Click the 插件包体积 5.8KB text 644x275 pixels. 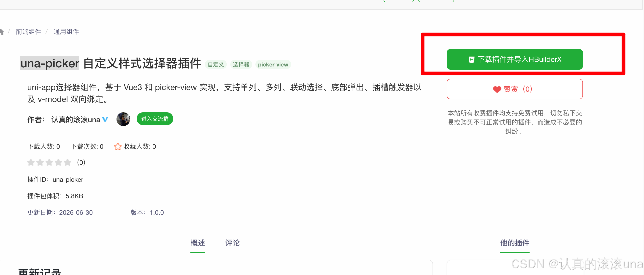(x=55, y=196)
